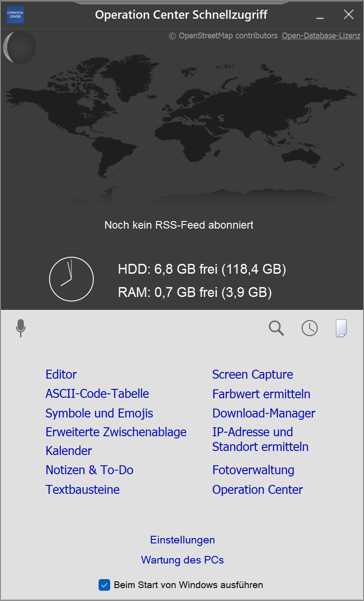Viewport: 364px width, 601px height.
Task: Start the Screen Capture tool
Action: point(252,374)
